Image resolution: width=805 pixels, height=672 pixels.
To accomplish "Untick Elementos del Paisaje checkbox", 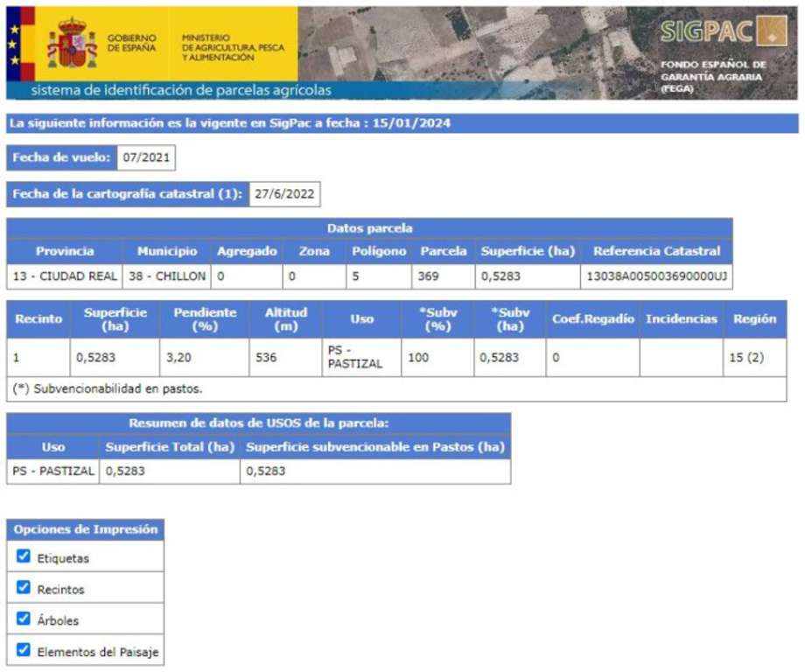I will point(24,650).
